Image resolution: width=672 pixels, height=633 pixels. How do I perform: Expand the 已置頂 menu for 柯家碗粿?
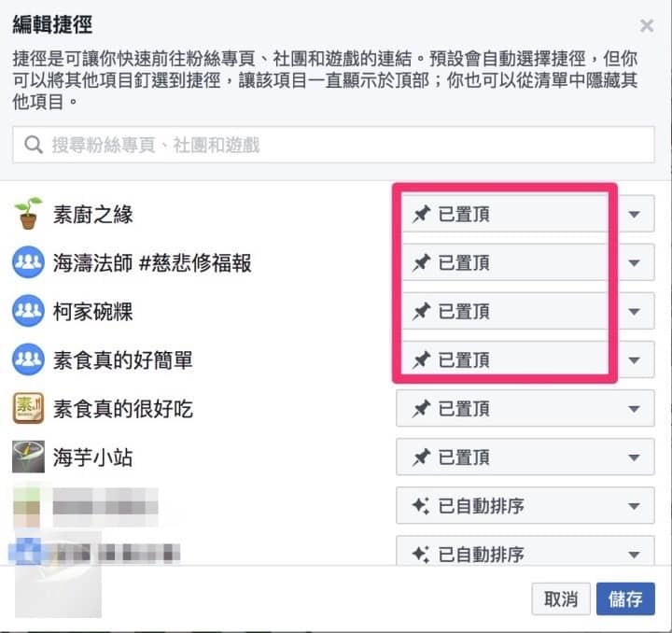pyautogui.click(x=525, y=312)
